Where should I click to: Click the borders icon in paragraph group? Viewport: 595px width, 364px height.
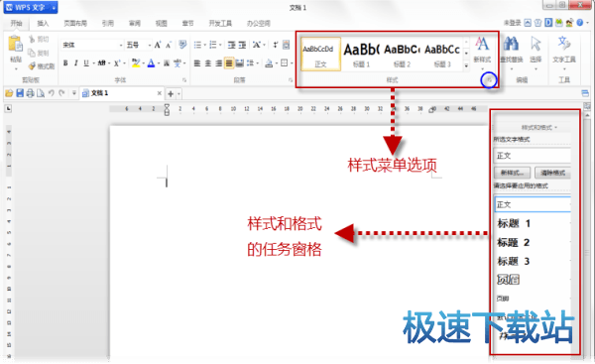click(284, 63)
